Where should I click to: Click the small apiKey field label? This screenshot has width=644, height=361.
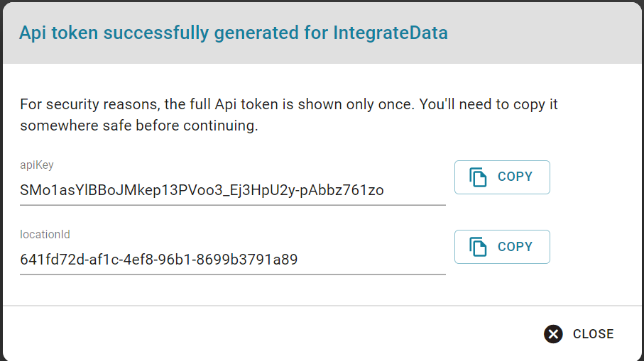click(x=36, y=165)
